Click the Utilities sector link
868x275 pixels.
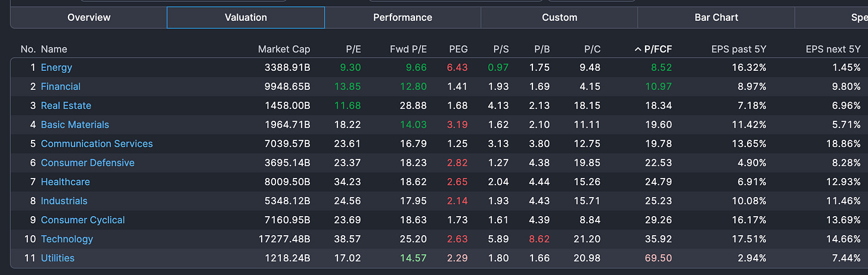click(x=57, y=258)
